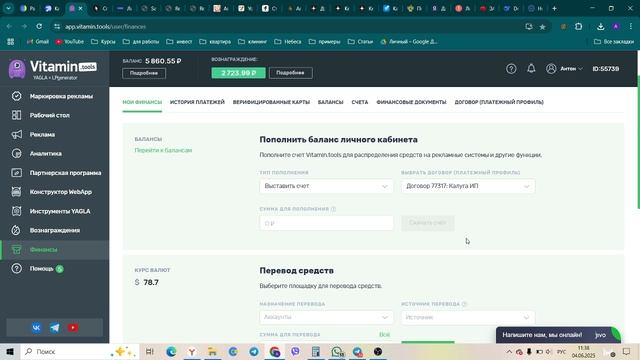640x360 pixels.
Task: Switch to Балансы tab
Action: 330,102
